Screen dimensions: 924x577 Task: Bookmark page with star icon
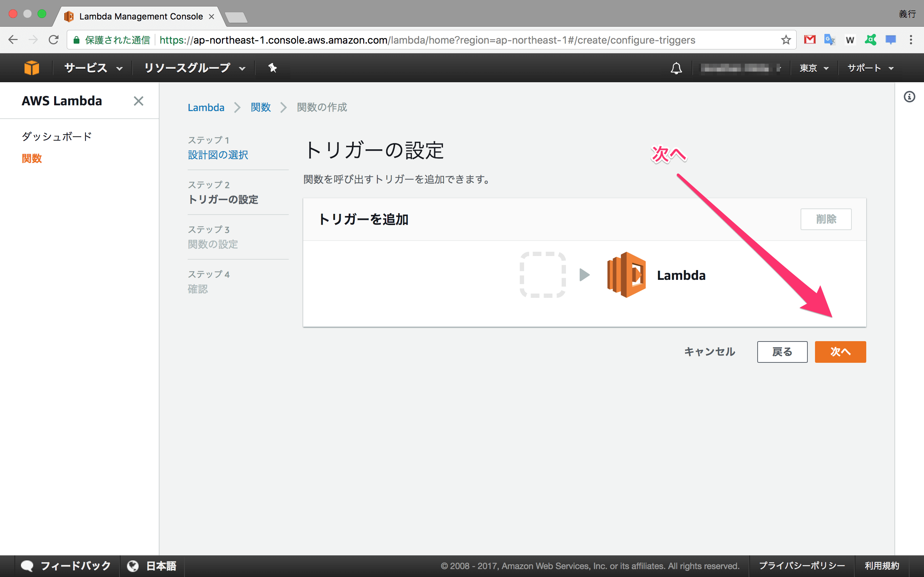pos(785,40)
